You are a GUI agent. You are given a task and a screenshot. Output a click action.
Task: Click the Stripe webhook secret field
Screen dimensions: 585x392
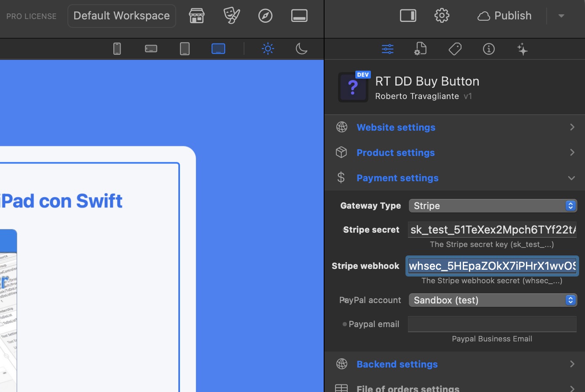[492, 266]
